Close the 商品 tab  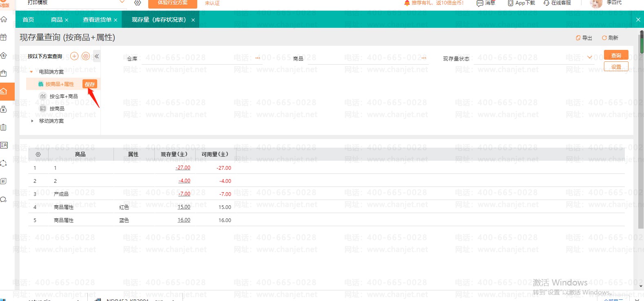67,20
